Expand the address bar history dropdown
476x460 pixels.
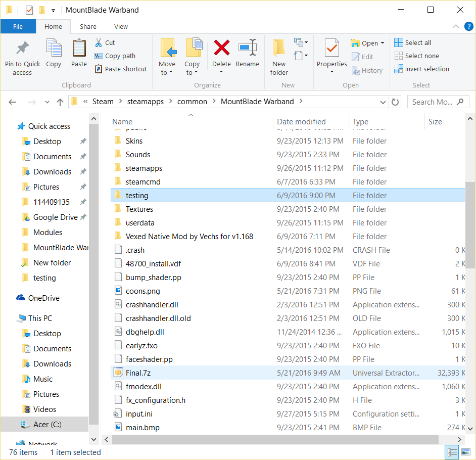coord(383,102)
